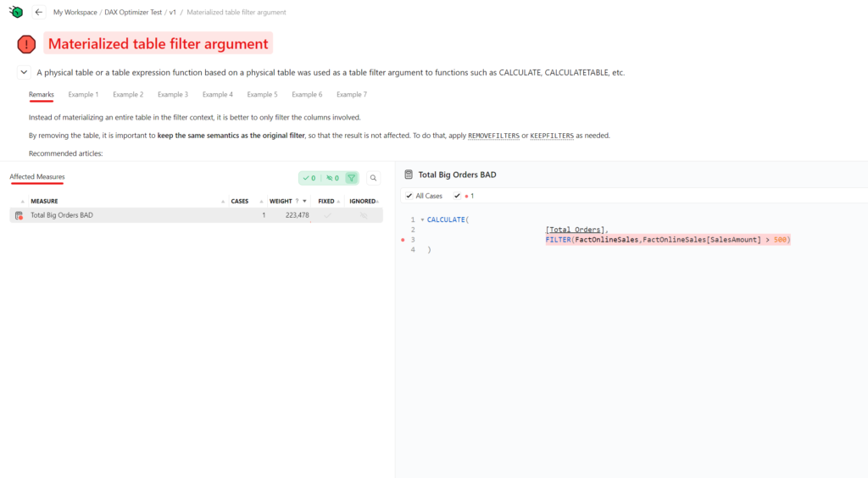Click the weight help question mark
The height and width of the screenshot is (478, 868).
click(x=297, y=201)
